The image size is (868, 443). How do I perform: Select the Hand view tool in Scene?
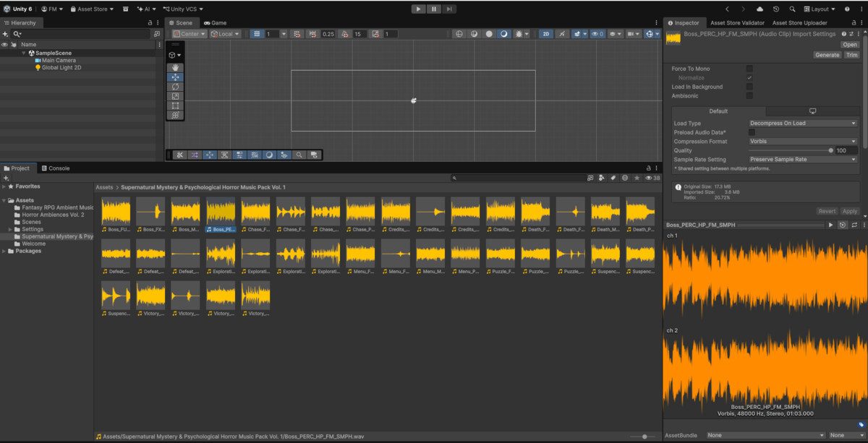(x=175, y=67)
